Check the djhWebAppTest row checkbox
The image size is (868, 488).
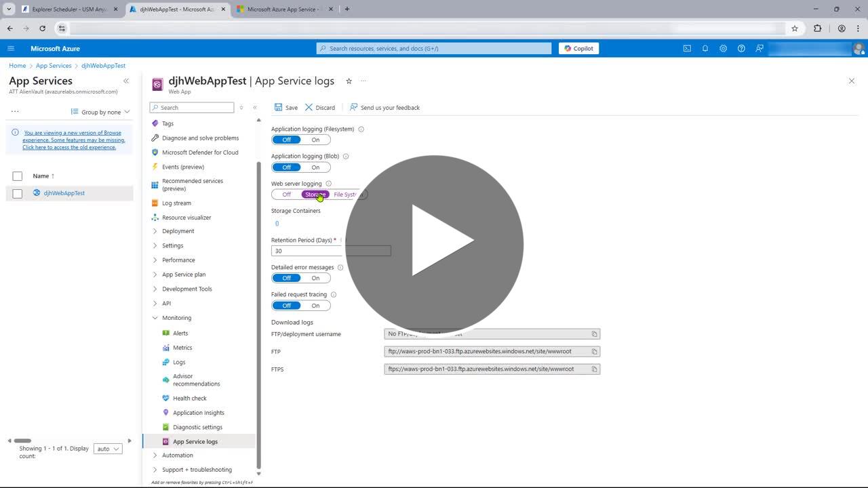[18, 194]
